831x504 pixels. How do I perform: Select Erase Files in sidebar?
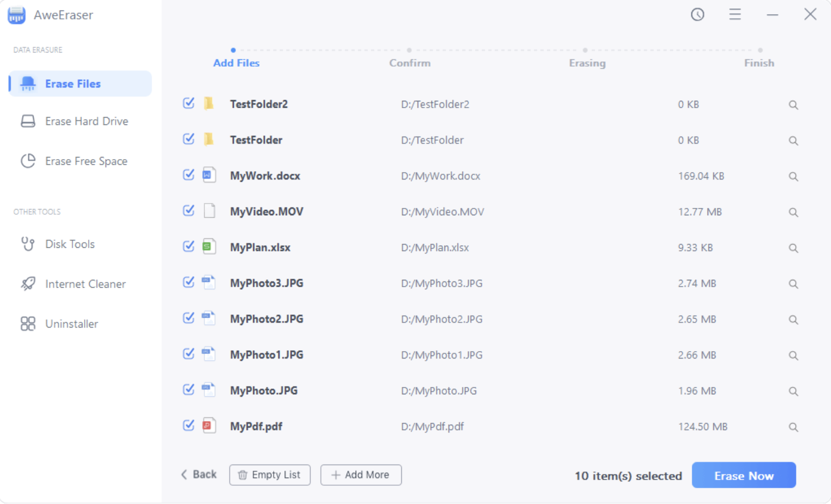(80, 83)
